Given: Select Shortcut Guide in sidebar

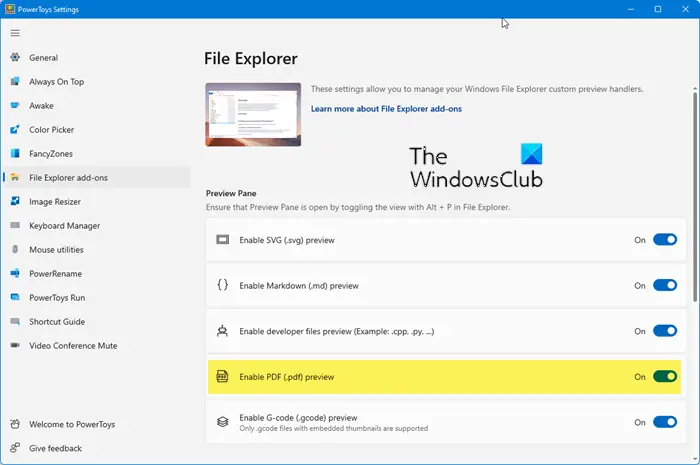Looking at the screenshot, I should coord(96,322).
